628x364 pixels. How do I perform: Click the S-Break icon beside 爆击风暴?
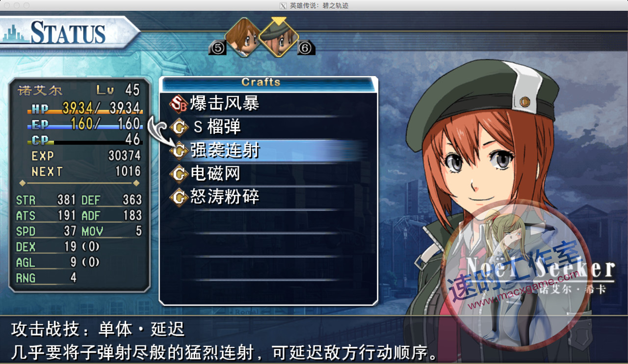click(179, 104)
